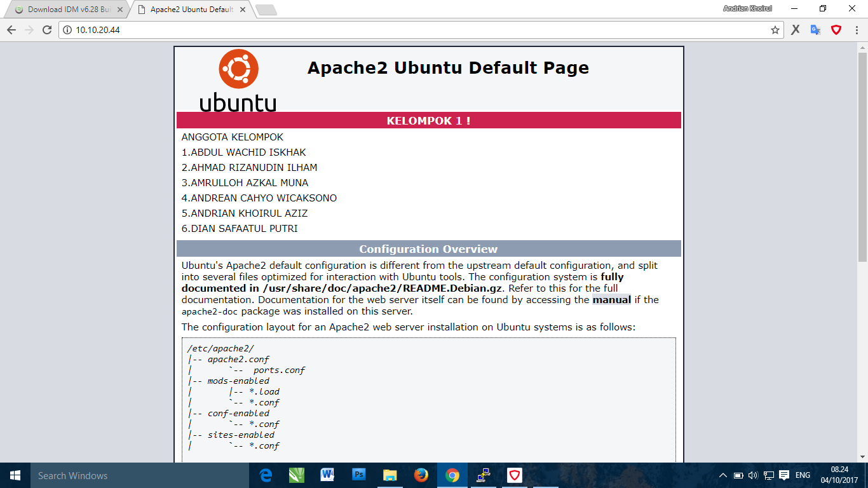
Task: Click the scrollbar down arrow
Action: pos(862,456)
